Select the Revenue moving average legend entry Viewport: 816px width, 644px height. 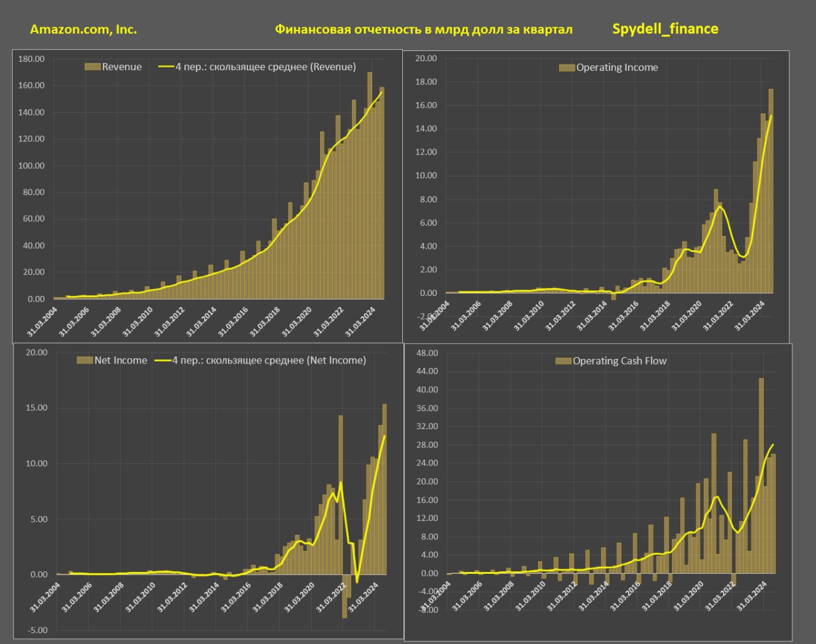[x=257, y=67]
